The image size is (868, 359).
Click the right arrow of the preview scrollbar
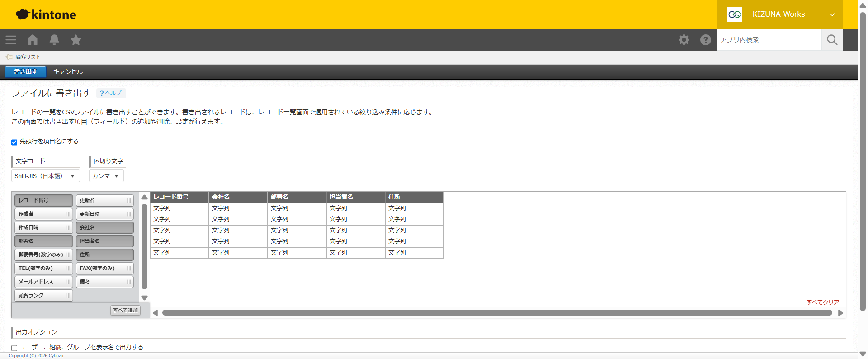click(840, 313)
